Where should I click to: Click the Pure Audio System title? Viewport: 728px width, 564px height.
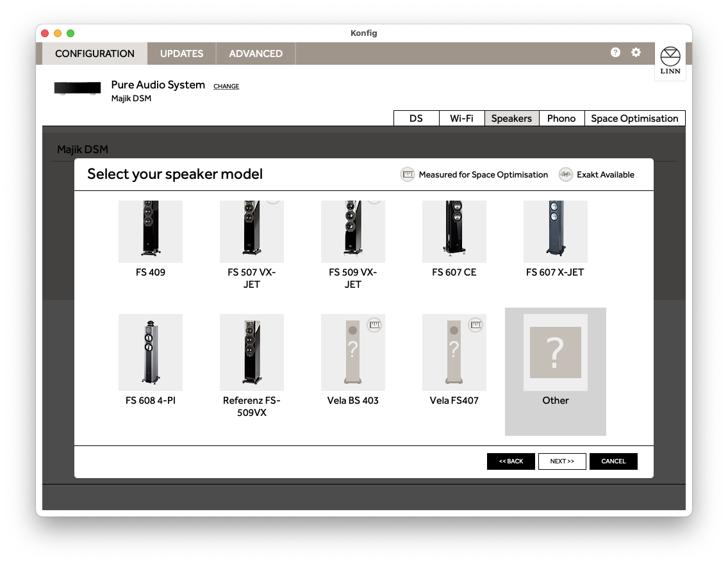pyautogui.click(x=158, y=85)
